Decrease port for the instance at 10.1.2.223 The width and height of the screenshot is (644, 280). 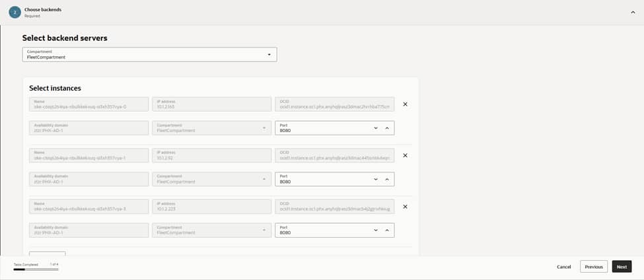[x=375, y=230]
